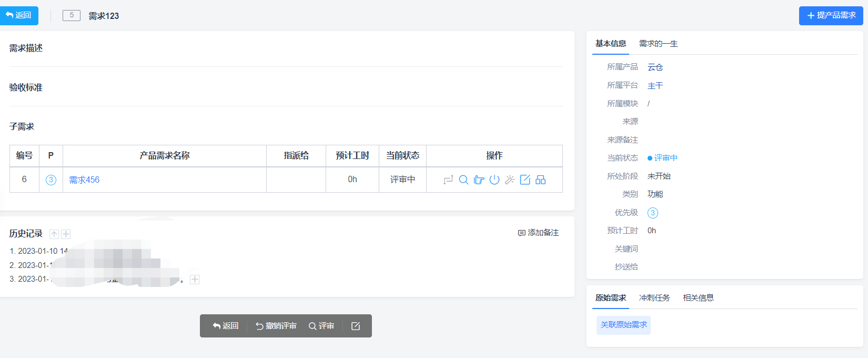Click the edit icon in bottom gray toolbar

pyautogui.click(x=356, y=326)
